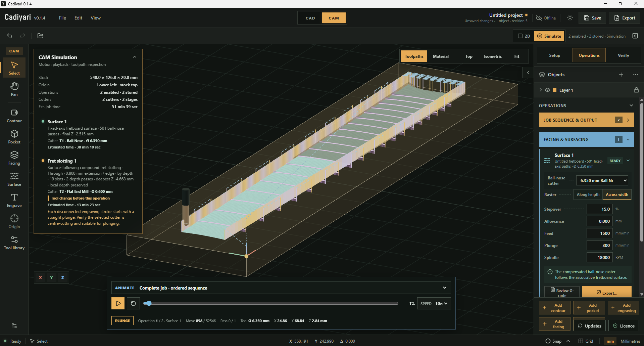Open the Tool library

click(14, 243)
